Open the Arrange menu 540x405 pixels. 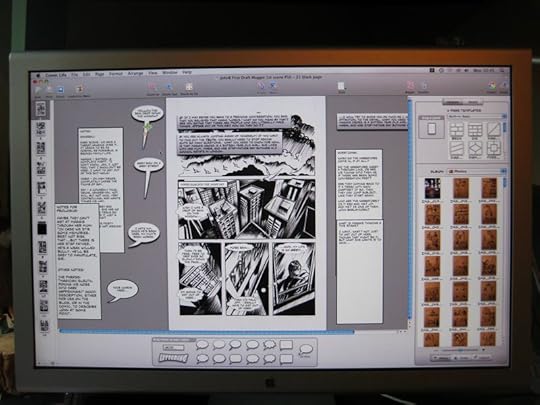coord(135,73)
